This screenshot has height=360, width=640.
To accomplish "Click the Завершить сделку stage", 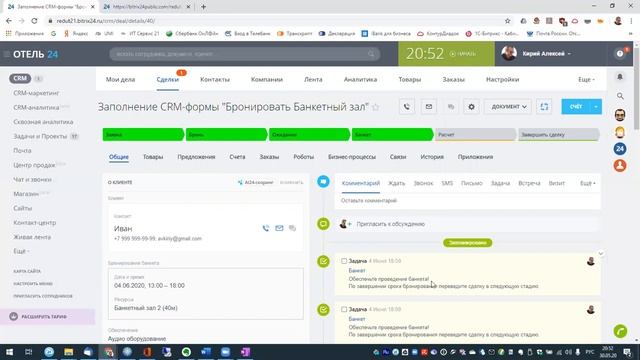I will click(x=558, y=134).
